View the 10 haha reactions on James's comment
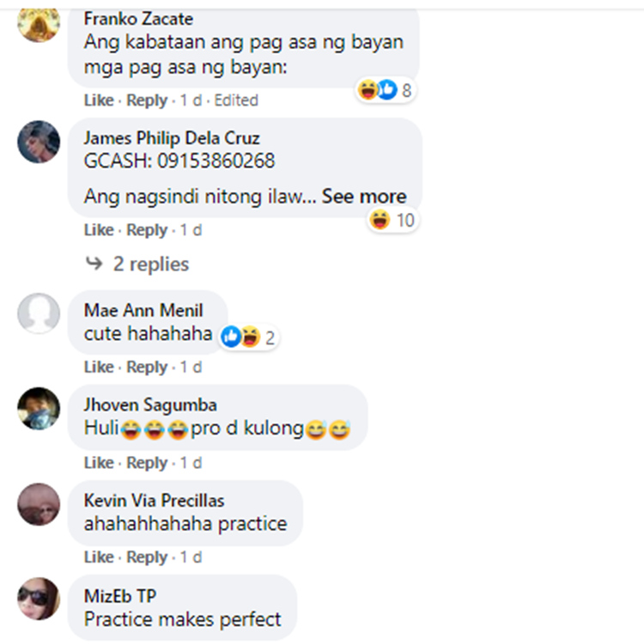Screen dimensions: 644x644 pyautogui.click(x=392, y=220)
